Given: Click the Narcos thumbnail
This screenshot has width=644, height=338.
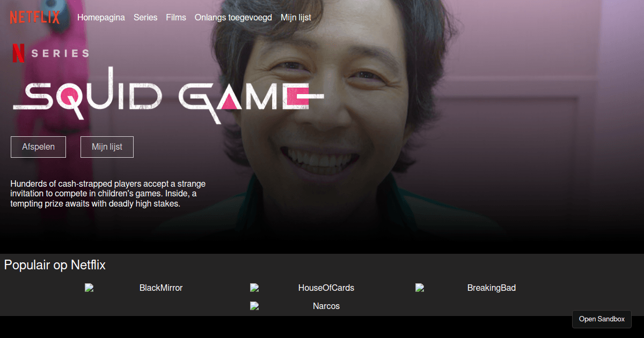Looking at the screenshot, I should tap(295, 306).
